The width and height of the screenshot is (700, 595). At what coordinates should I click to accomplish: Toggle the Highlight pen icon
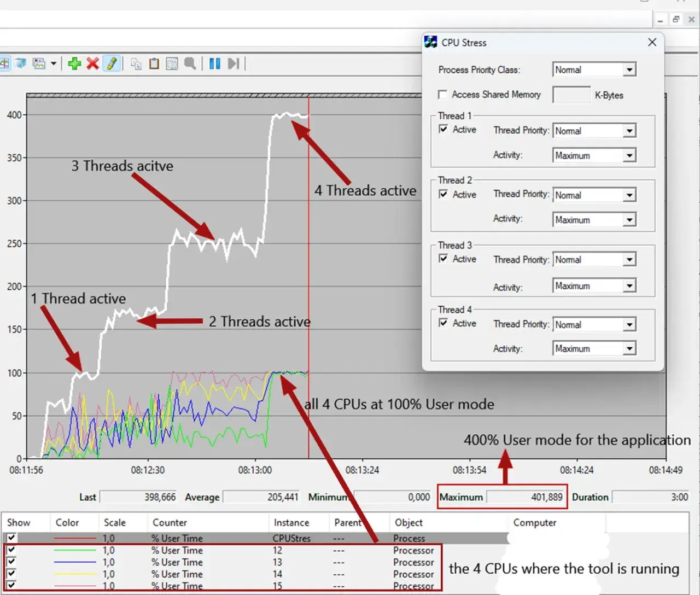pyautogui.click(x=112, y=63)
